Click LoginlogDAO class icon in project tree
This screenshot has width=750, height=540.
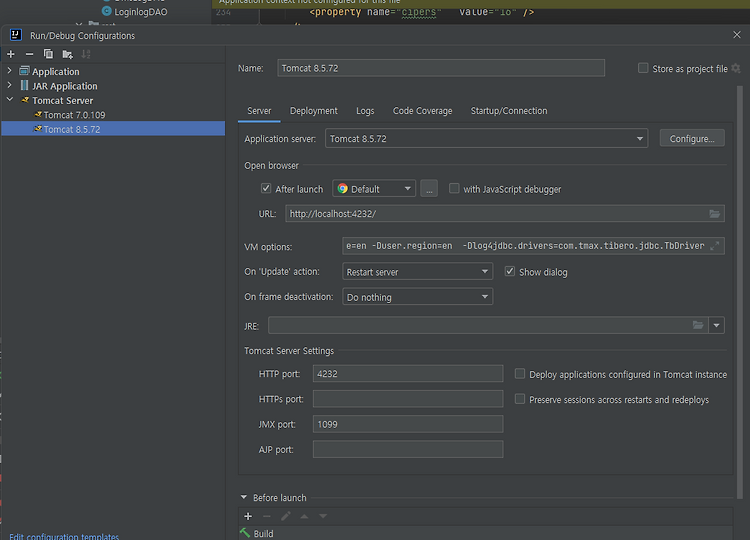[107, 11]
